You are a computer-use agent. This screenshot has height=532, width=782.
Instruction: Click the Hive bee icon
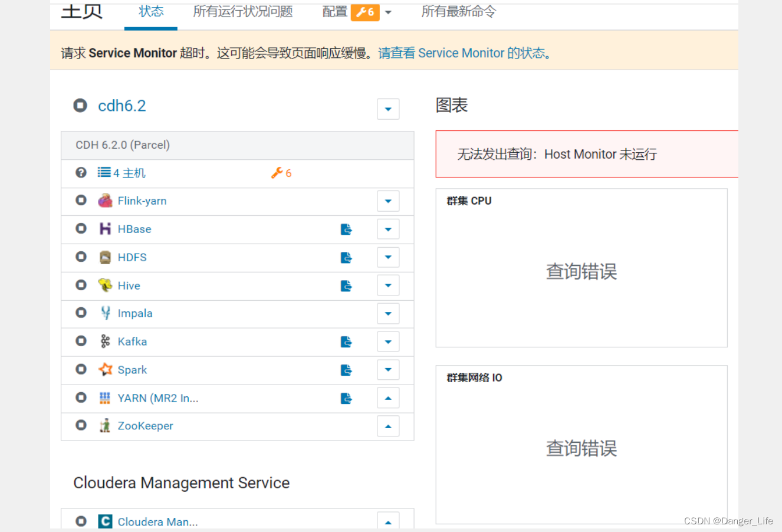click(x=105, y=285)
